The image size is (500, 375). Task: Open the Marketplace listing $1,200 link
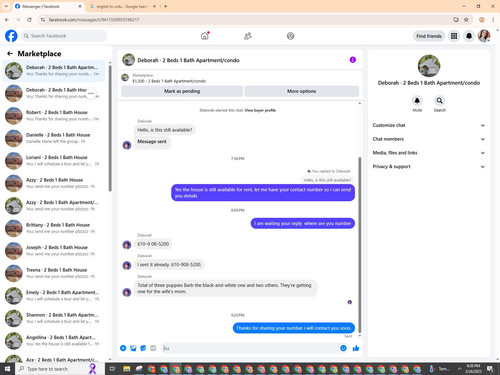169,81
